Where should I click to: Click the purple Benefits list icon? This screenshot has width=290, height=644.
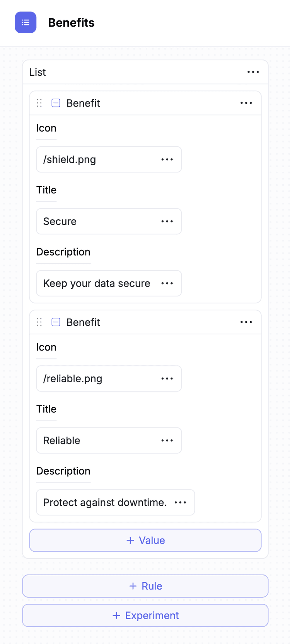tap(26, 22)
